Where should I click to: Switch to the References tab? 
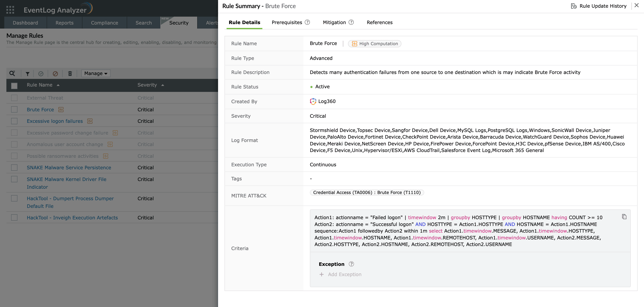point(379,22)
